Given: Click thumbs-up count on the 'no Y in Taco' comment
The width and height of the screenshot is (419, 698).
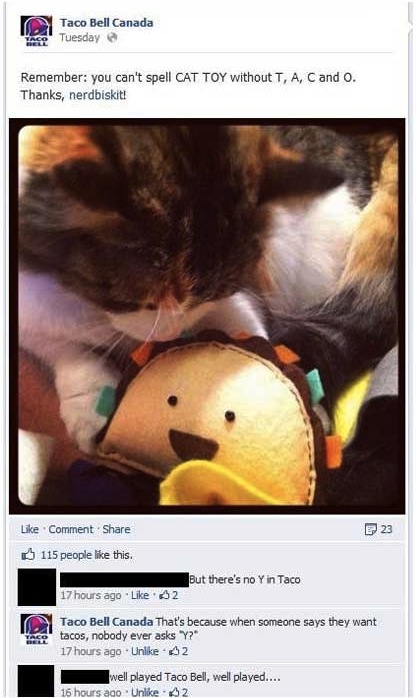Looking at the screenshot, I should [169, 595].
